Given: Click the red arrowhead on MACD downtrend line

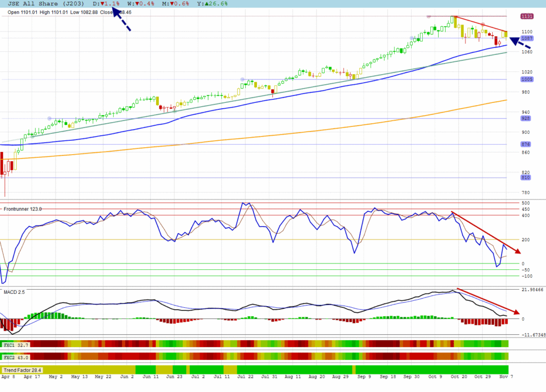Looking at the screenshot, I should coord(516,312).
